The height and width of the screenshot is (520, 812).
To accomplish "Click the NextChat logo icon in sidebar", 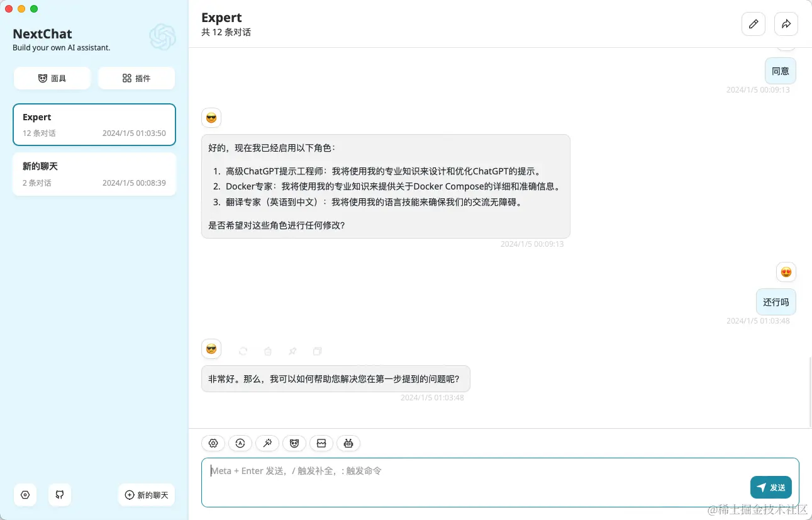I will (162, 37).
